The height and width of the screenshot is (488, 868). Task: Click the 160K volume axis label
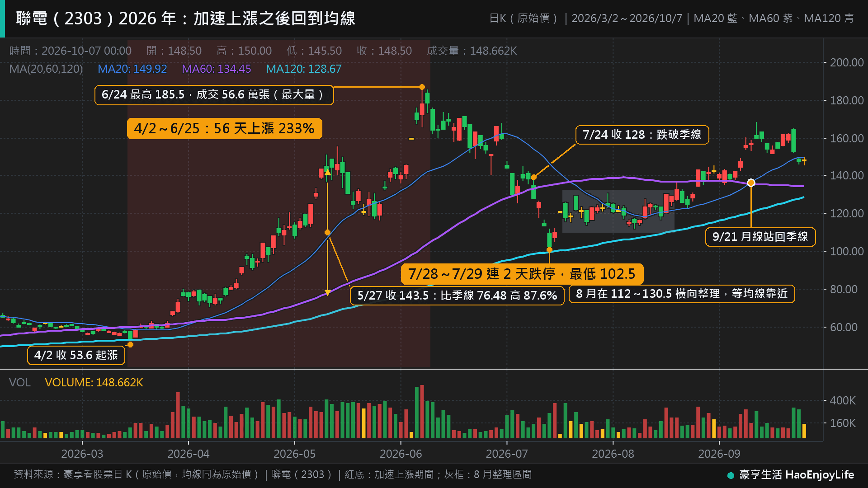[843, 423]
